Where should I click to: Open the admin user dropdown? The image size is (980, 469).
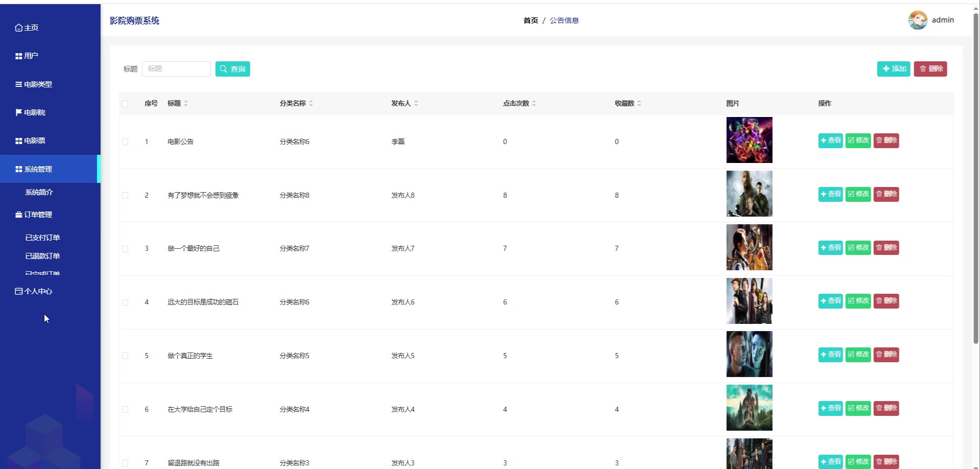[x=943, y=20]
